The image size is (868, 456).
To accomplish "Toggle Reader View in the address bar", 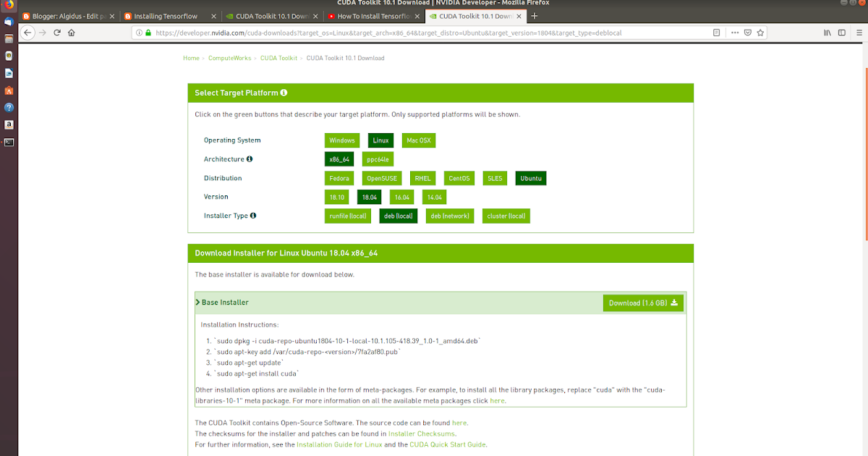I will click(x=716, y=33).
